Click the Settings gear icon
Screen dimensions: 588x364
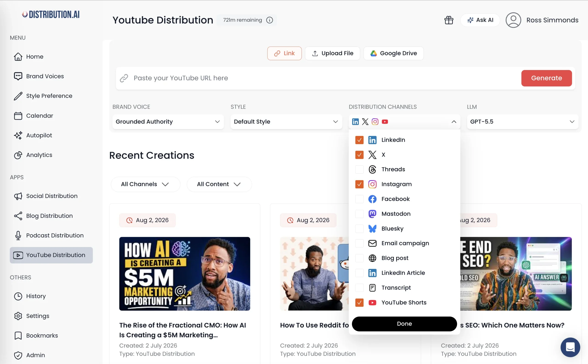(18, 316)
